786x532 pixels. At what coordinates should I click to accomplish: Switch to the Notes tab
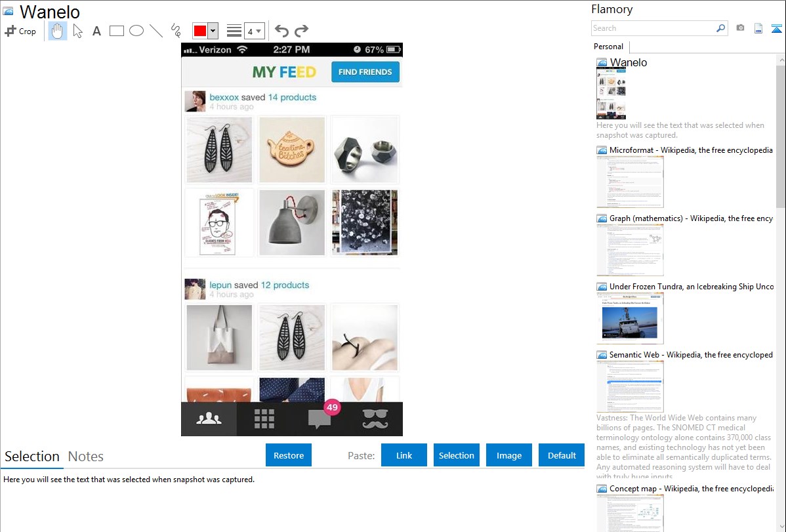tap(86, 457)
